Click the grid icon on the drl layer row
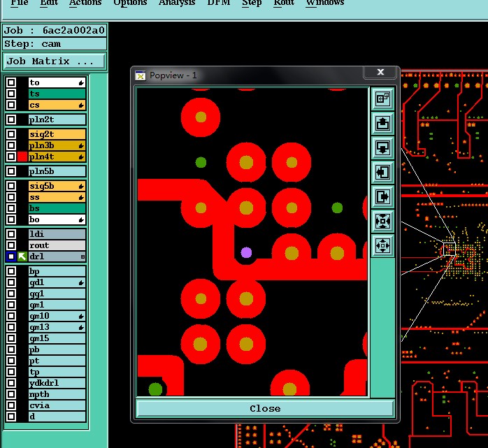Screen dimensions: 488x448 (82, 256)
